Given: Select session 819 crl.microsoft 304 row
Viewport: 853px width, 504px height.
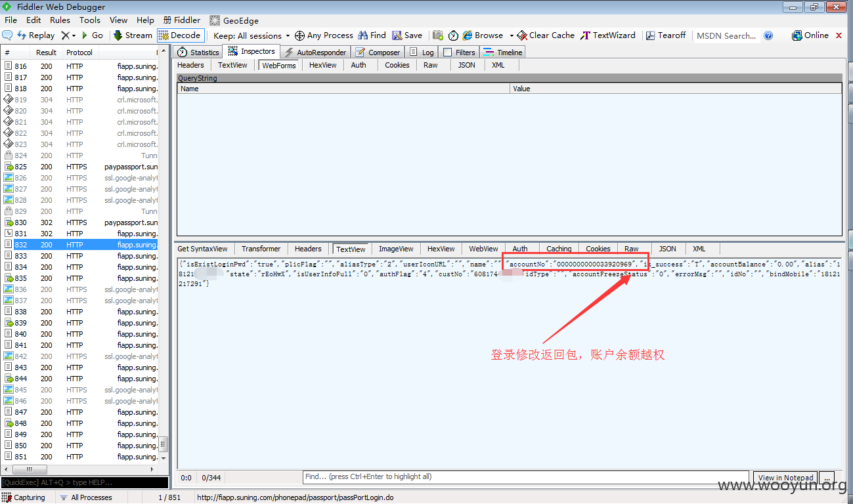Looking at the screenshot, I should click(79, 100).
